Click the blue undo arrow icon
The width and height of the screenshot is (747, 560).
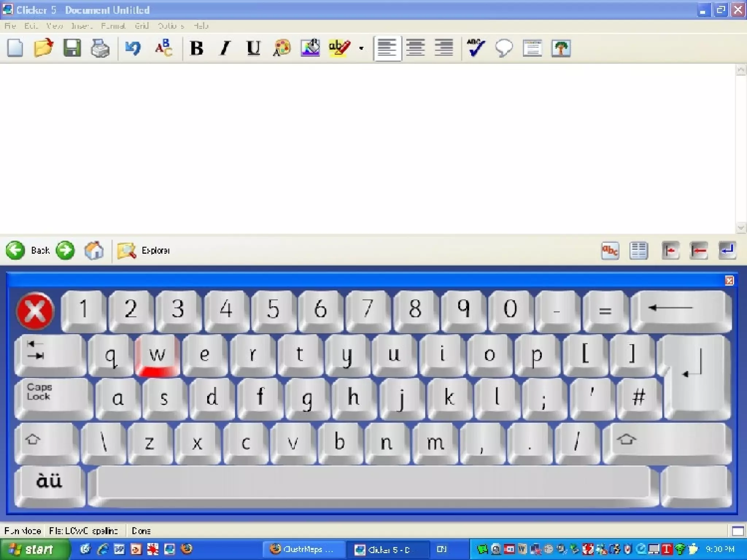click(133, 48)
